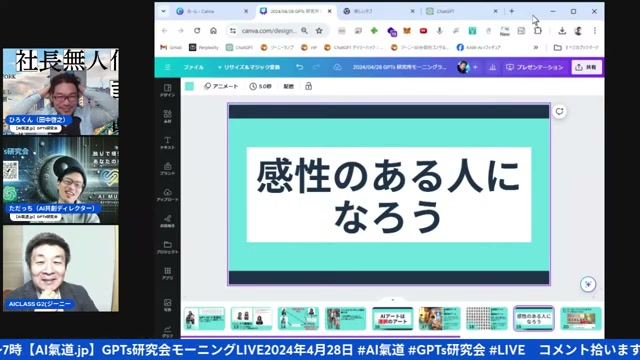Bookmark this page with star icon
The width and height of the screenshot is (640, 360).
coord(319,31)
